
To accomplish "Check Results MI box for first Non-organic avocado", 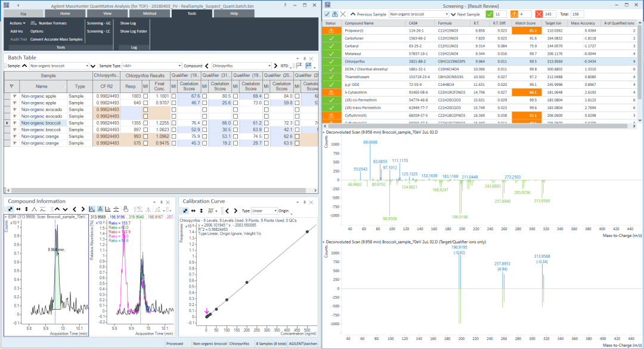I will pos(145,110).
